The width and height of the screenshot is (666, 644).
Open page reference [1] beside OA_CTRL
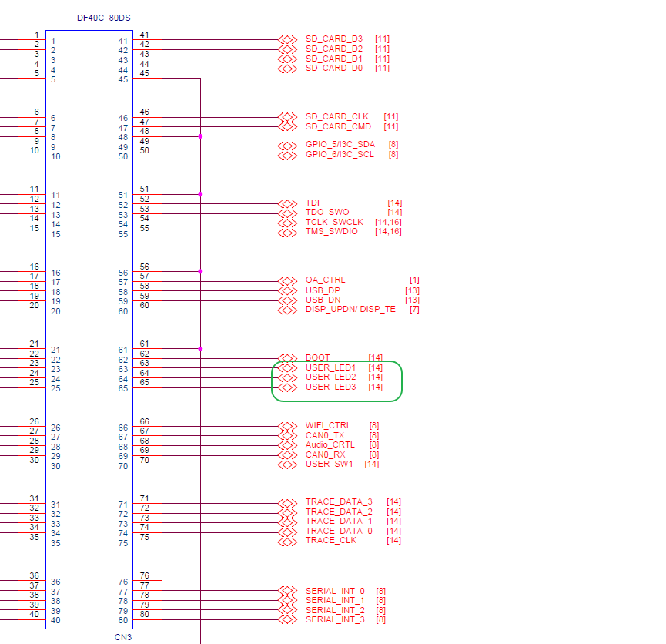click(x=414, y=280)
